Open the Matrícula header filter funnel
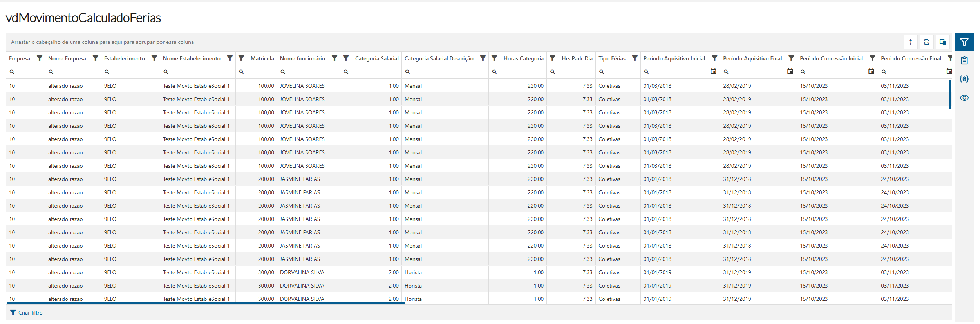 (x=241, y=58)
